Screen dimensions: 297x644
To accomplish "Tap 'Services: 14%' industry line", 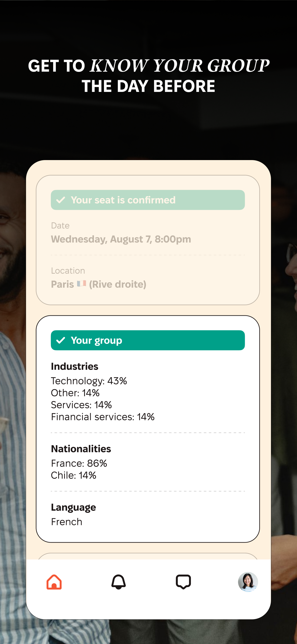I will point(81,405).
